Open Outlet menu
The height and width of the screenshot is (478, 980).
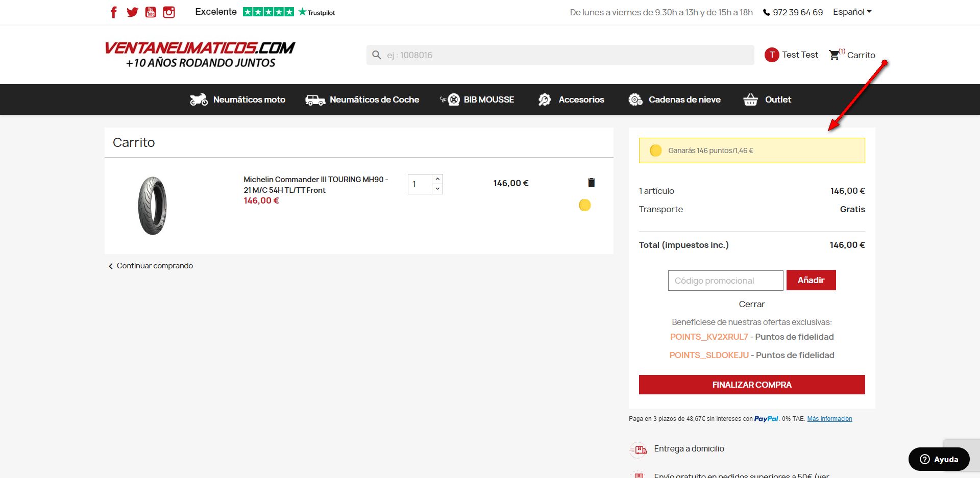[x=778, y=99]
